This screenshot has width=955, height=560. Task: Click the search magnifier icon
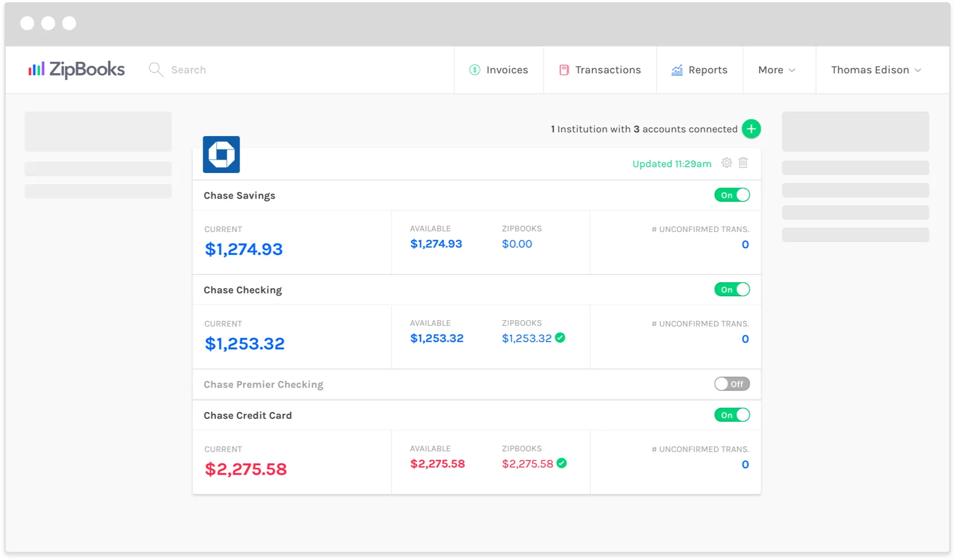[x=156, y=70]
